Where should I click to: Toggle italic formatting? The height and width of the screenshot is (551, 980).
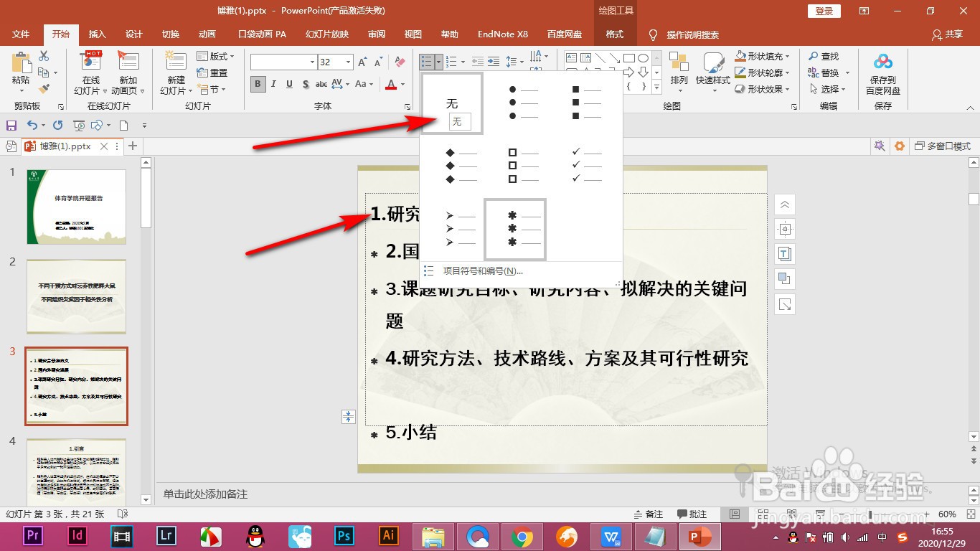click(x=273, y=84)
